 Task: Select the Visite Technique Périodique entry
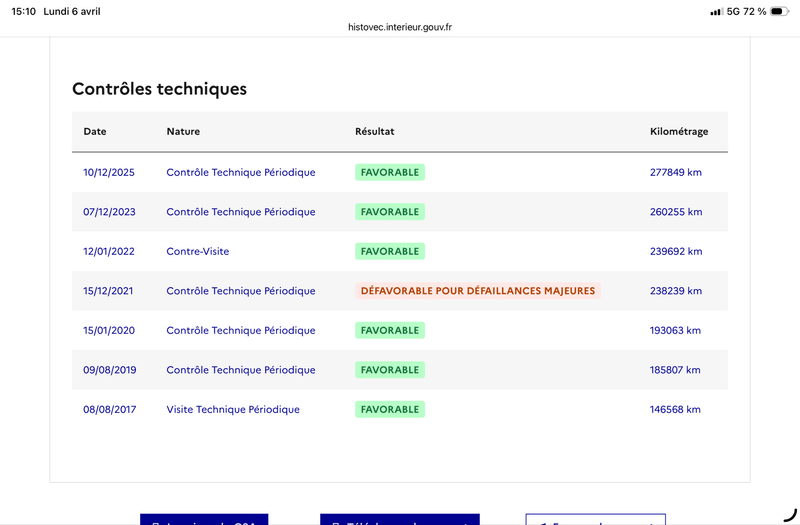point(233,409)
